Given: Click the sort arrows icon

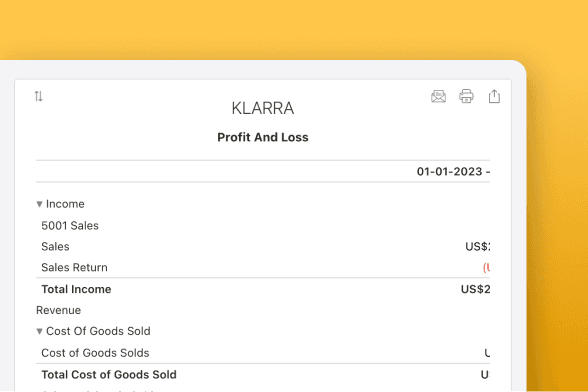Looking at the screenshot, I should (x=39, y=96).
